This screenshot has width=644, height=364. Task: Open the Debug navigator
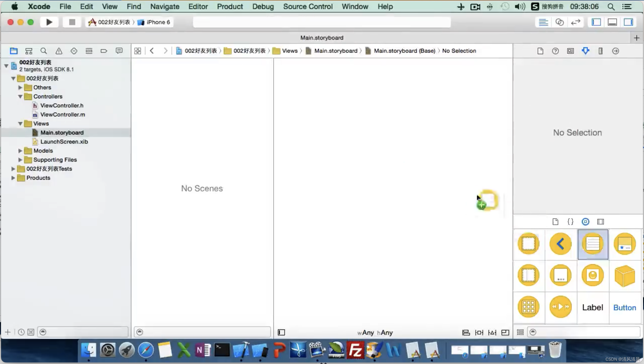[89, 51]
